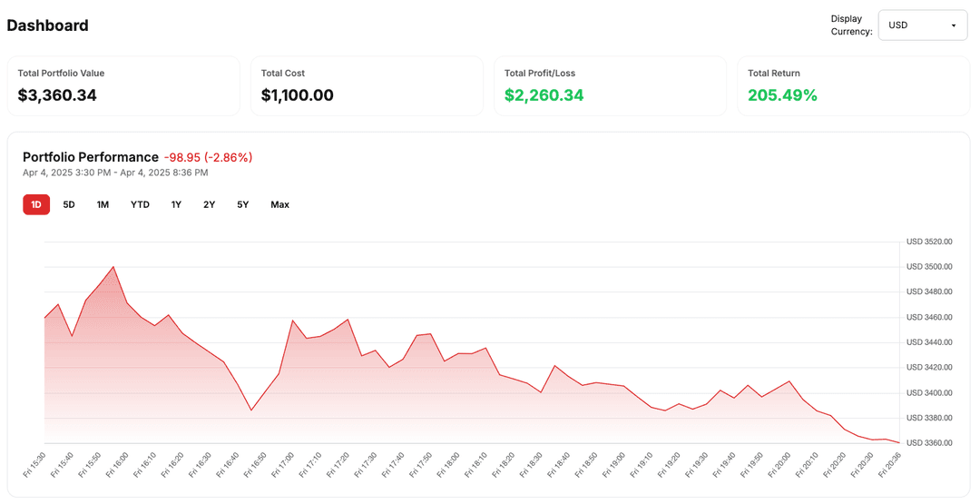Click the Fri 16:00 axis label

tap(117, 465)
